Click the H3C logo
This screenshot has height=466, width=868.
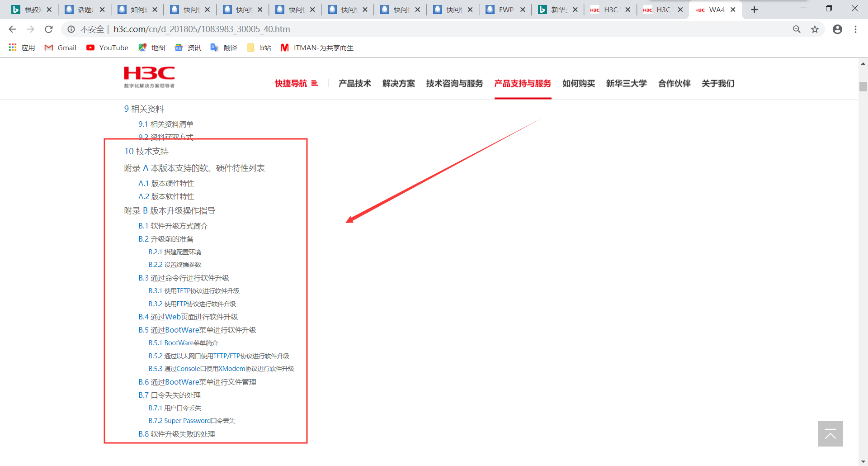[x=149, y=77]
